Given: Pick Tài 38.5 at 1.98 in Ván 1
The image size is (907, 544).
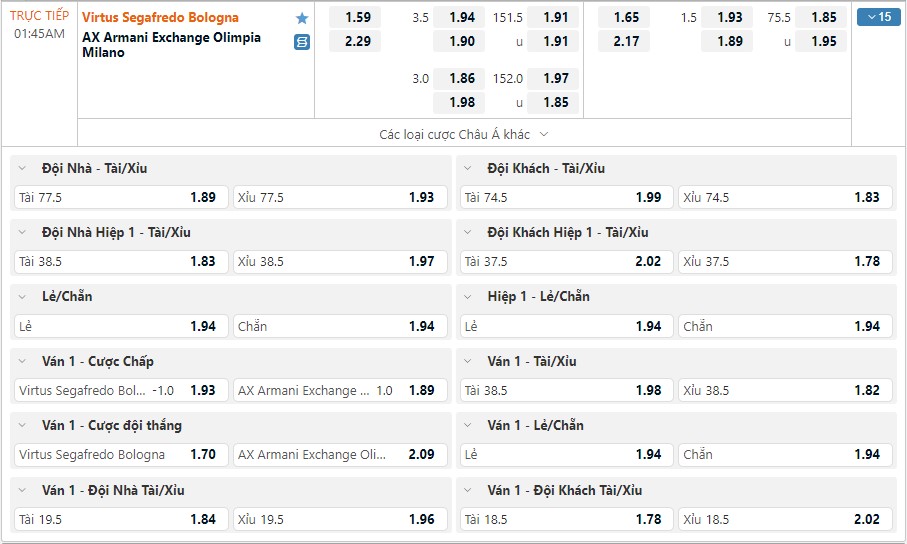Looking at the screenshot, I should [x=567, y=391].
